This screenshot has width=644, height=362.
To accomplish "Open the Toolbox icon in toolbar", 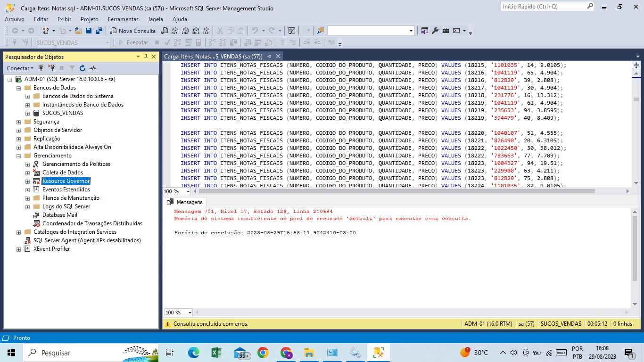I will coord(446,31).
